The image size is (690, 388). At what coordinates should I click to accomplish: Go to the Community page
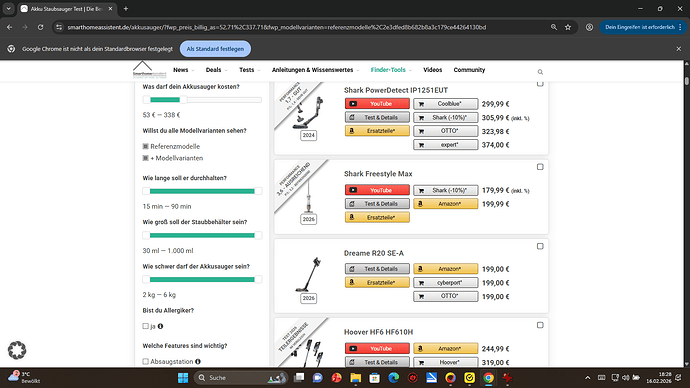[469, 70]
